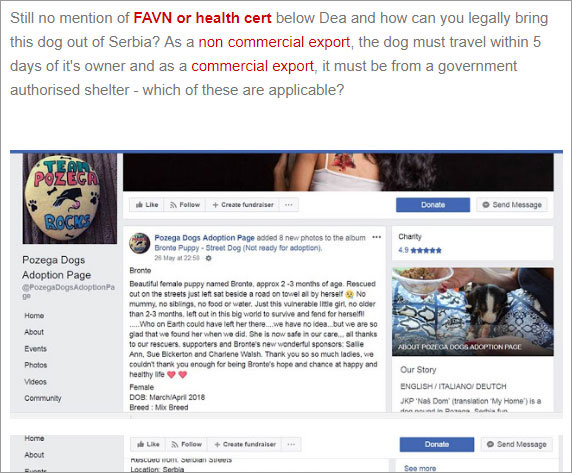
Task: Select Photos in the left navigation
Action: 35,365
